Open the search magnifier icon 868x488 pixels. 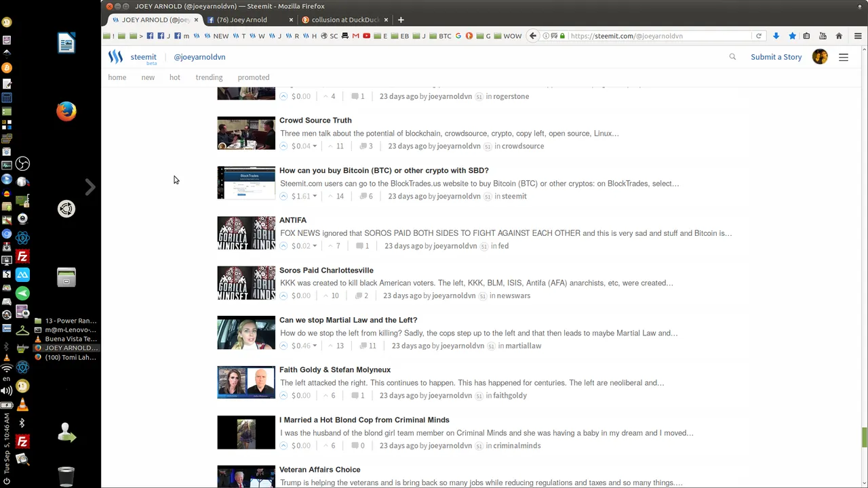(732, 57)
